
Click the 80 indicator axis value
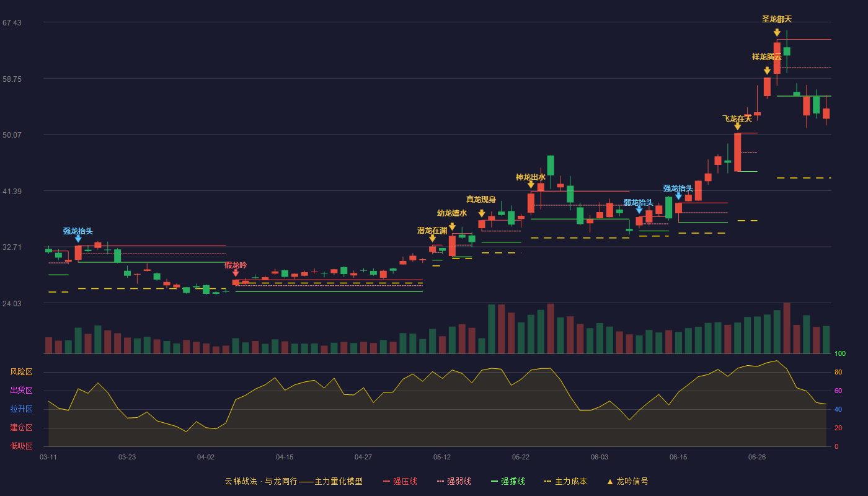point(838,373)
